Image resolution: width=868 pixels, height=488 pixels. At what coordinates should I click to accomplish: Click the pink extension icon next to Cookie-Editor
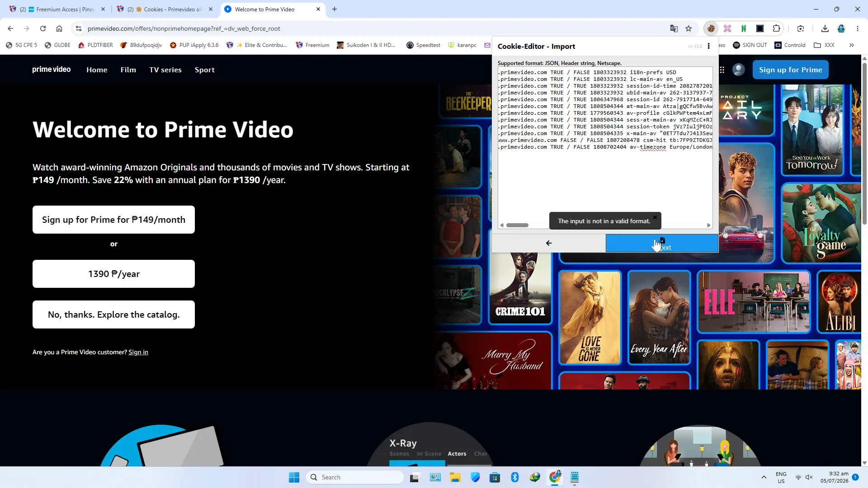click(727, 28)
